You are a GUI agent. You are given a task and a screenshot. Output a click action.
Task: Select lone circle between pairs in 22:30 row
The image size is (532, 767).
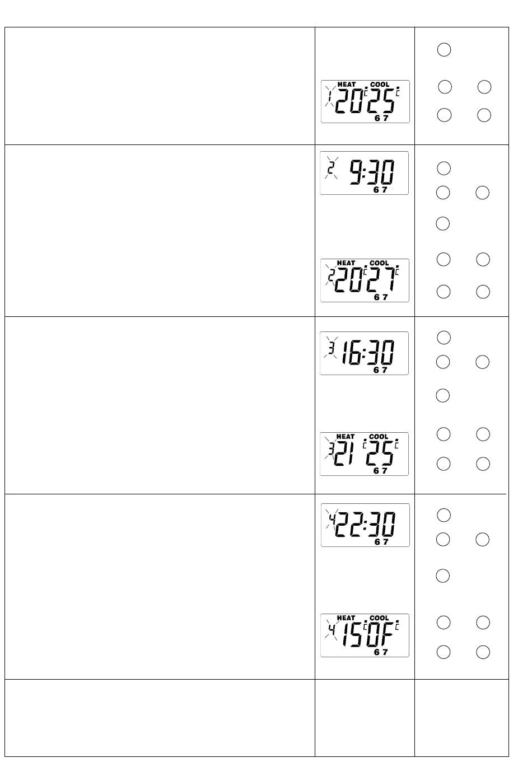click(x=443, y=576)
